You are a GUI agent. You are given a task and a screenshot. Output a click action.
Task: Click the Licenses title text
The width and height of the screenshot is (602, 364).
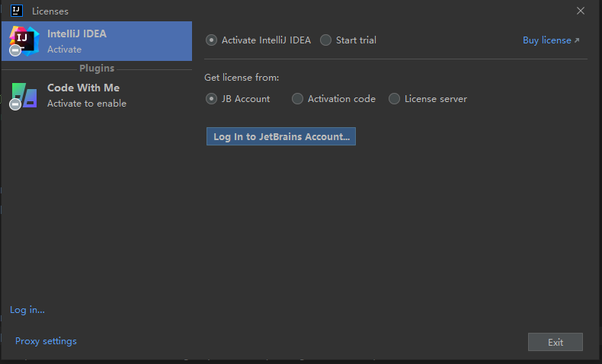pos(50,11)
